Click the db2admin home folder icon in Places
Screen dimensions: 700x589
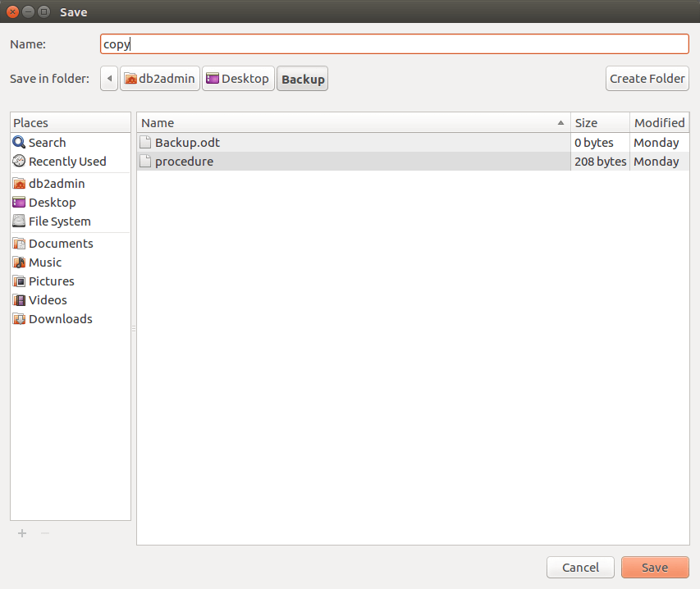[x=20, y=184]
